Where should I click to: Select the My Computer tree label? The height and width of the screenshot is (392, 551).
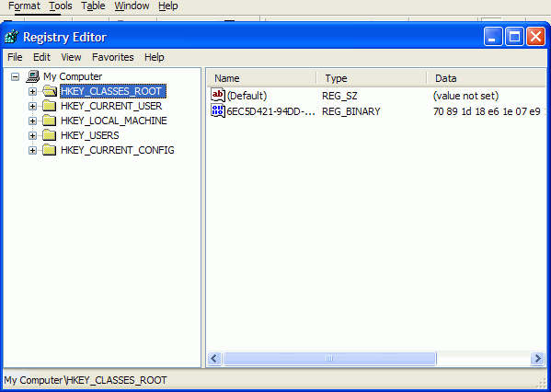point(73,76)
